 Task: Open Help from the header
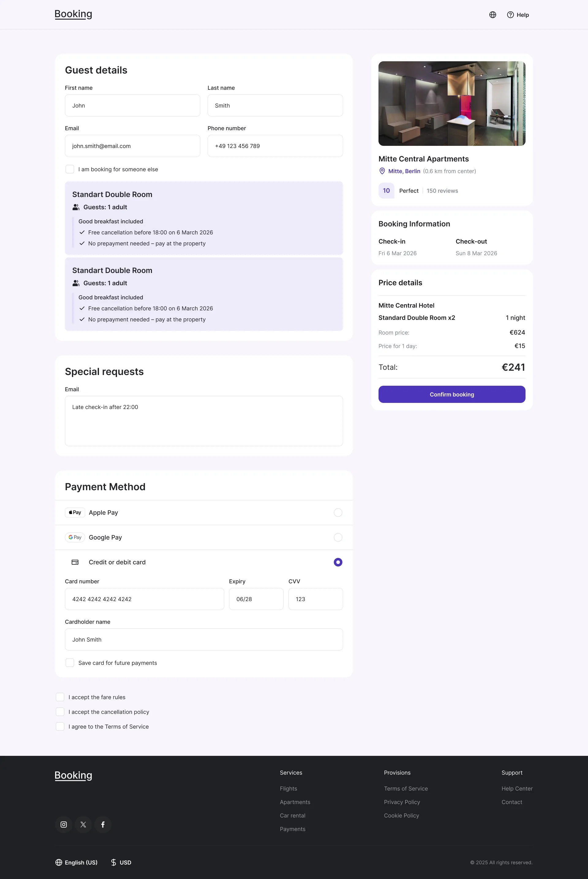point(518,15)
